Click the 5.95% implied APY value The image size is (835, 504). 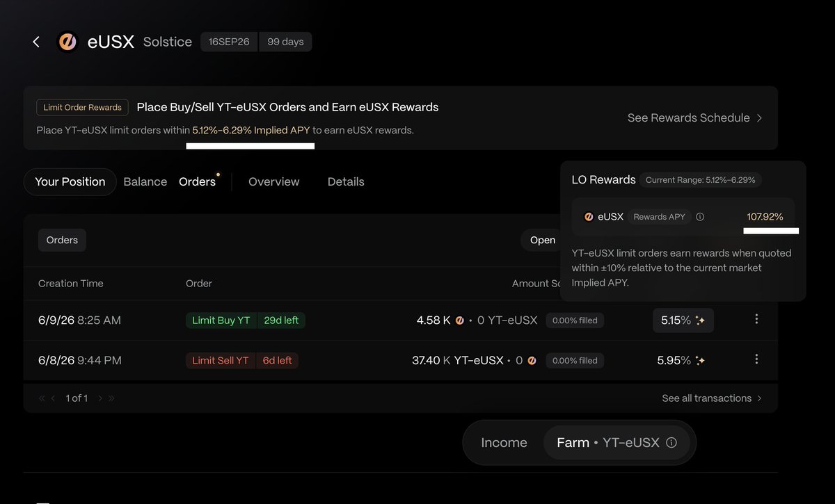click(674, 361)
